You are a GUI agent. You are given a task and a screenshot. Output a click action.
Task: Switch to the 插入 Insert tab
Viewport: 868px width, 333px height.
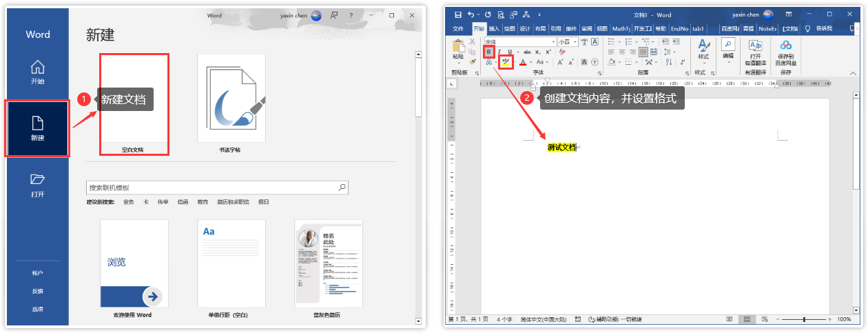point(494,29)
